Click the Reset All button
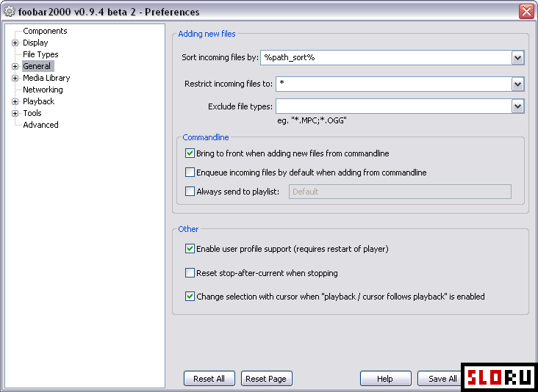 tap(209, 379)
